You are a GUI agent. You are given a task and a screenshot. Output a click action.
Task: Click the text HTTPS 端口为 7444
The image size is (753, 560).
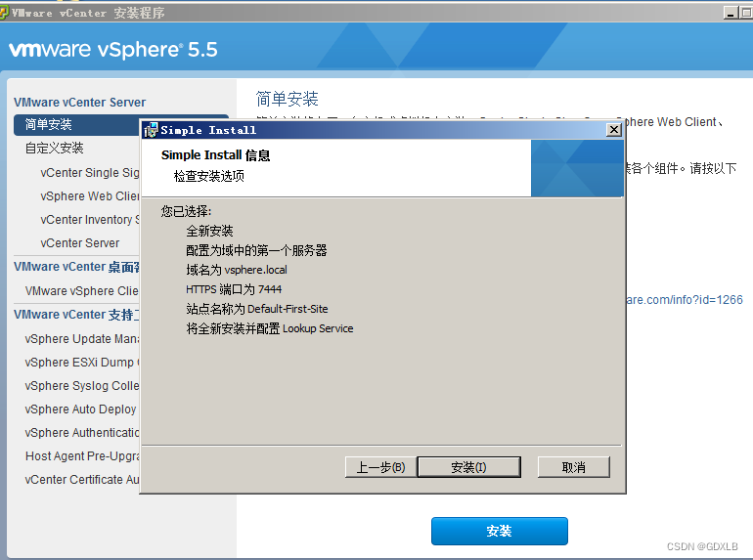click(234, 289)
